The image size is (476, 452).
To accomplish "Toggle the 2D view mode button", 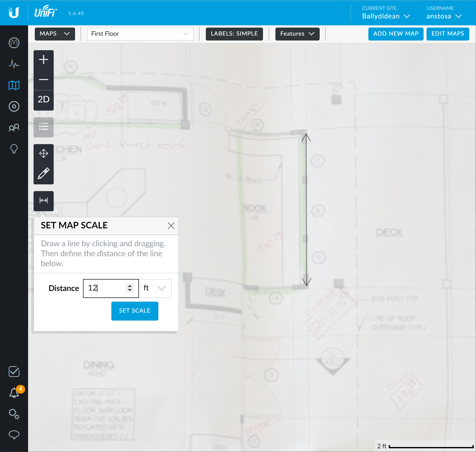I will click(43, 99).
